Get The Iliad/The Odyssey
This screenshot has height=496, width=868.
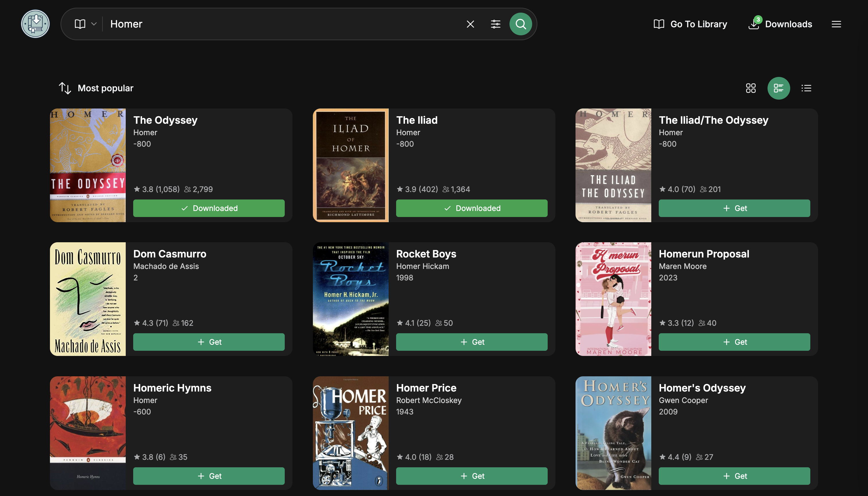[x=735, y=208]
